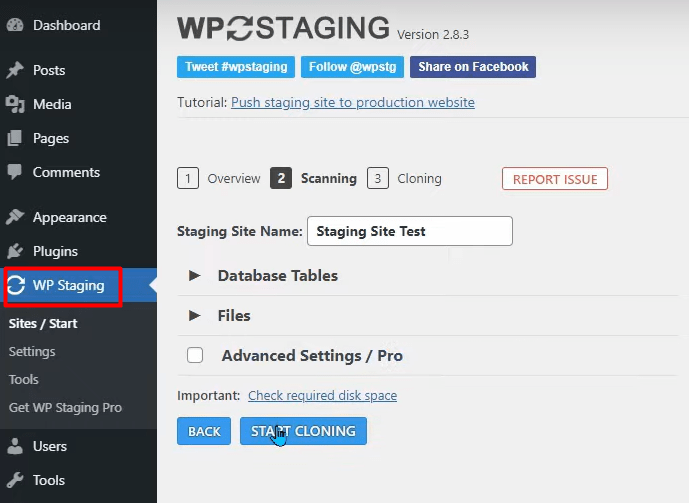Click the Posts pushpin icon

click(15, 70)
